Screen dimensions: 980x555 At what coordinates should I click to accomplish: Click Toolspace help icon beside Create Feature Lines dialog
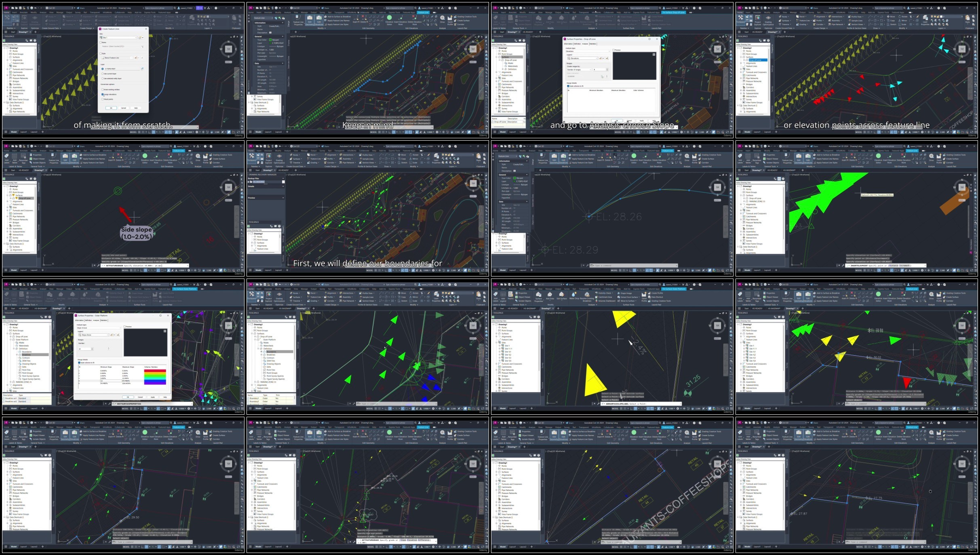click(x=35, y=40)
